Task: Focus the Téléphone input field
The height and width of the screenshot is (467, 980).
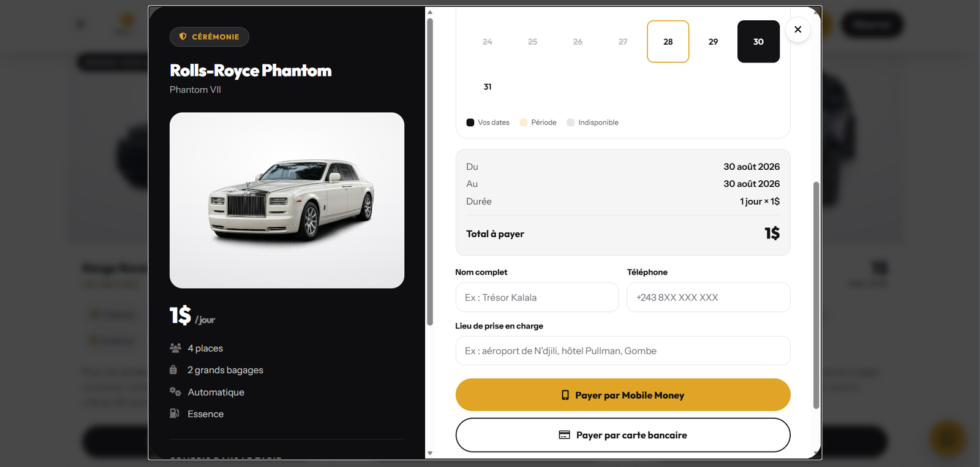Action: (709, 297)
